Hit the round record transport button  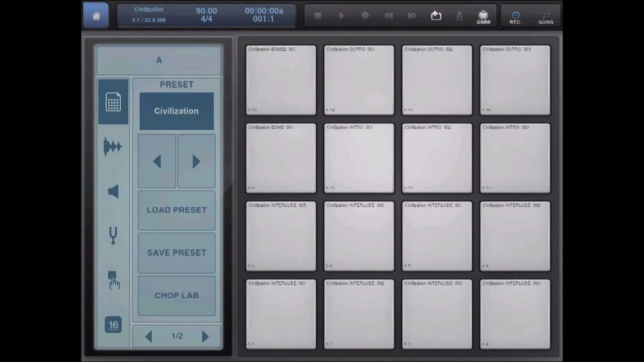pyautogui.click(x=365, y=16)
